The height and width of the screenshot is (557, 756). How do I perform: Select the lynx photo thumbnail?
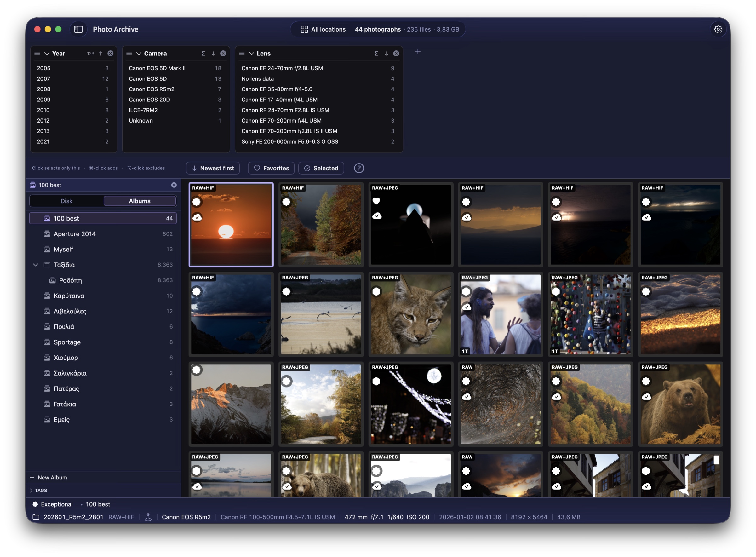pyautogui.click(x=410, y=314)
